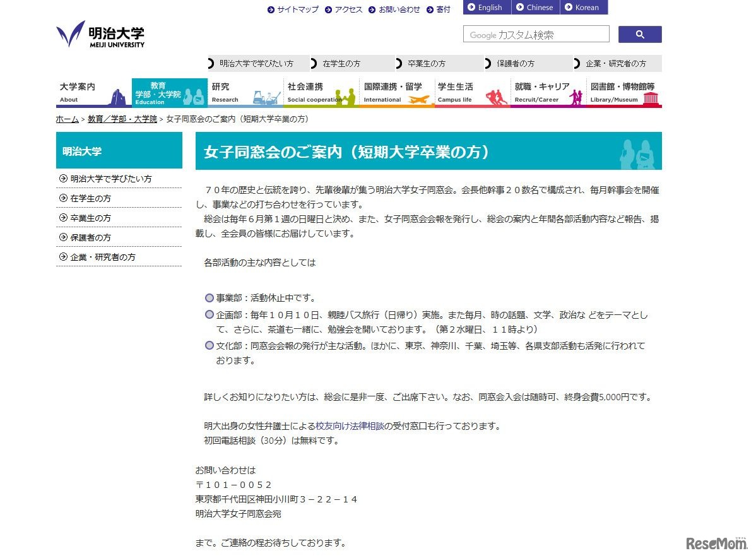Screen dimensions: 756x558
Task: Select the 研究 Research navigation tab
Action: tap(245, 93)
